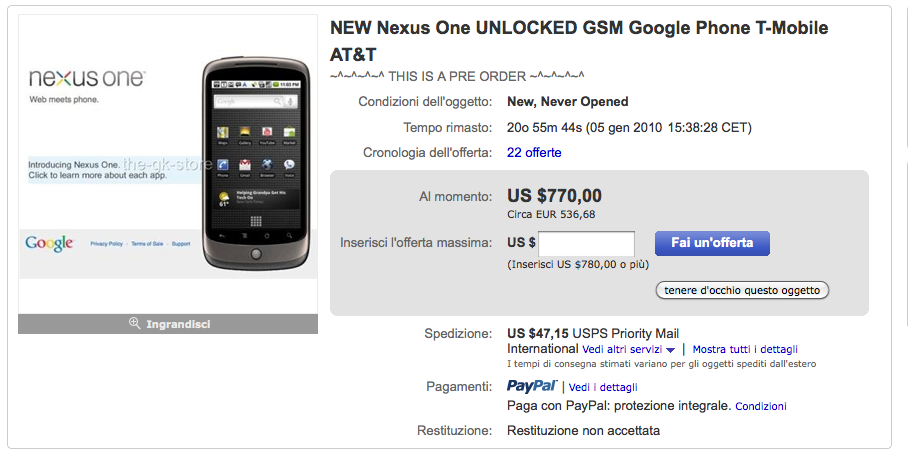The image size is (908, 454).
Task: Focus the maximum bid input field
Action: (x=587, y=243)
